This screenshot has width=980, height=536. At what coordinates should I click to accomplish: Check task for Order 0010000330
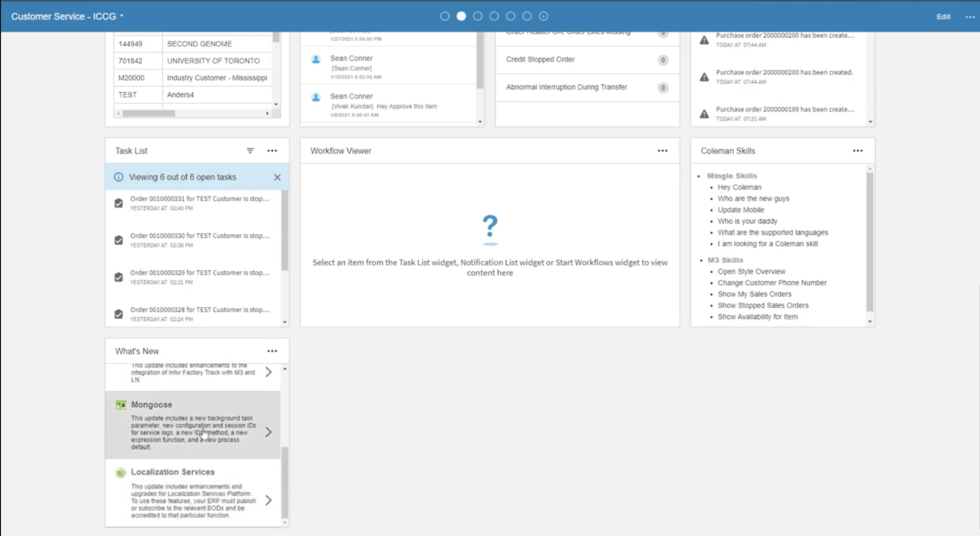[119, 240]
